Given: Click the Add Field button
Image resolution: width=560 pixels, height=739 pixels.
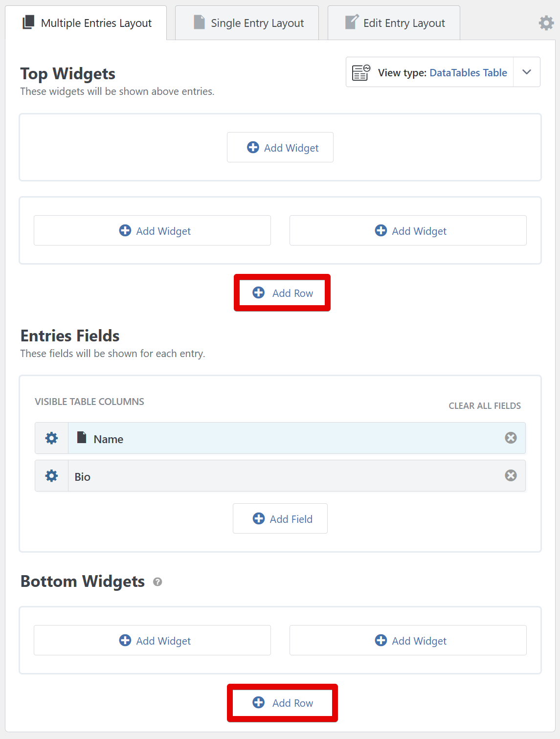Looking at the screenshot, I should pyautogui.click(x=280, y=518).
